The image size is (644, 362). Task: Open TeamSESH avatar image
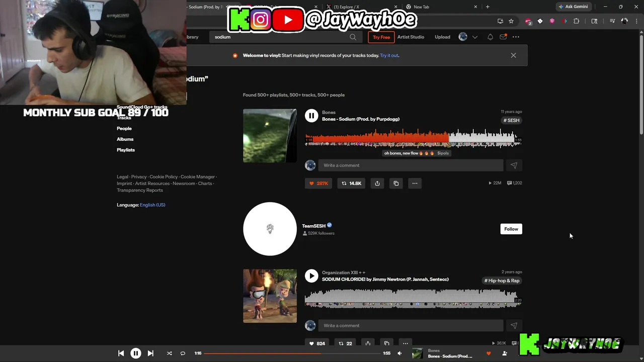click(270, 229)
